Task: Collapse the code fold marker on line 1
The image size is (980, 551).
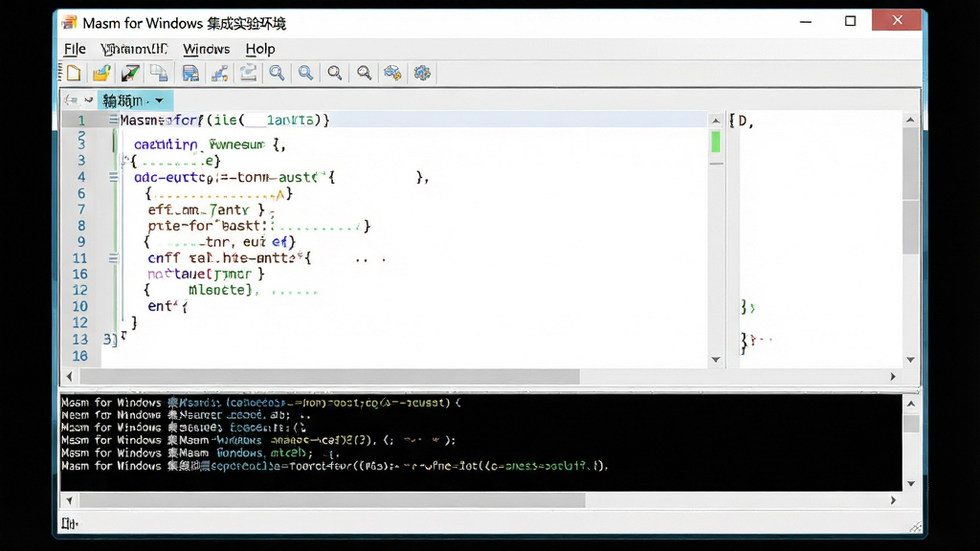Action: 113,120
